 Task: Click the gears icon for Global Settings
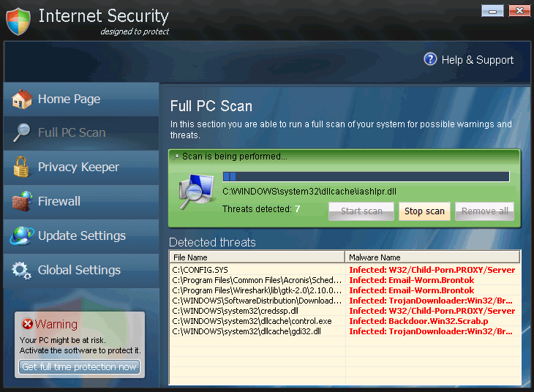click(x=22, y=270)
